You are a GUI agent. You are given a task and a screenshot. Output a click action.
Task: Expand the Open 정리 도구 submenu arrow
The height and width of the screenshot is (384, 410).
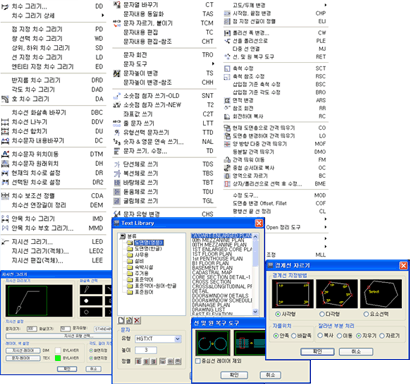coord(325,227)
